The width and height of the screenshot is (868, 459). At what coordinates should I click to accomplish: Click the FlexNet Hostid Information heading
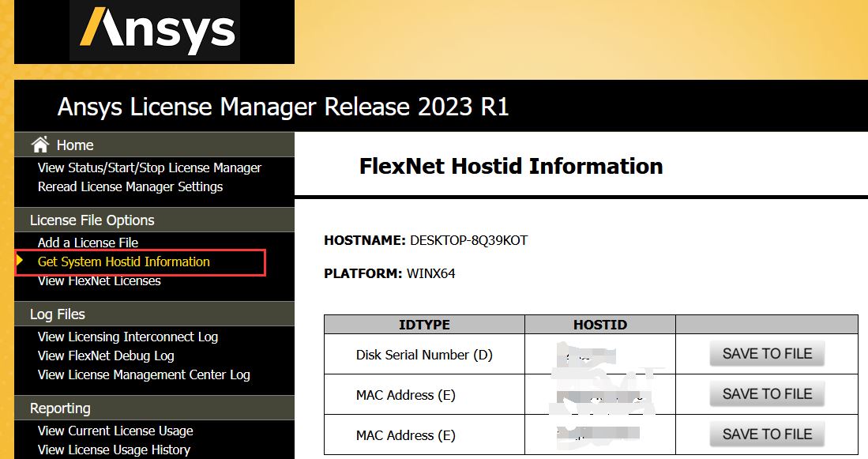point(511,166)
